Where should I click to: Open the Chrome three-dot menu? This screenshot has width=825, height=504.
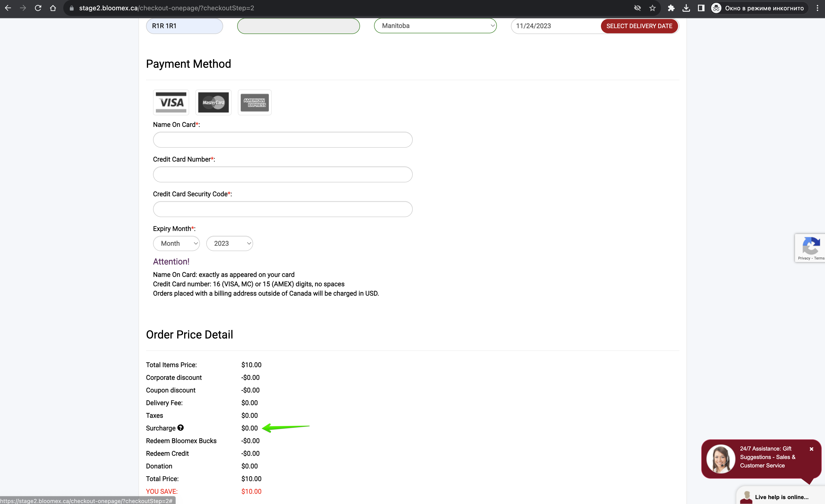817,8
